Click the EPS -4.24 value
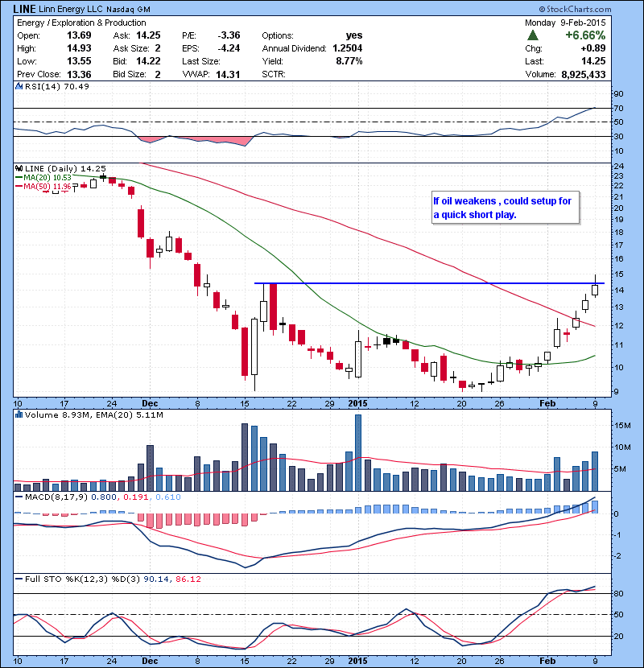This screenshot has width=644, height=668. tap(229, 48)
